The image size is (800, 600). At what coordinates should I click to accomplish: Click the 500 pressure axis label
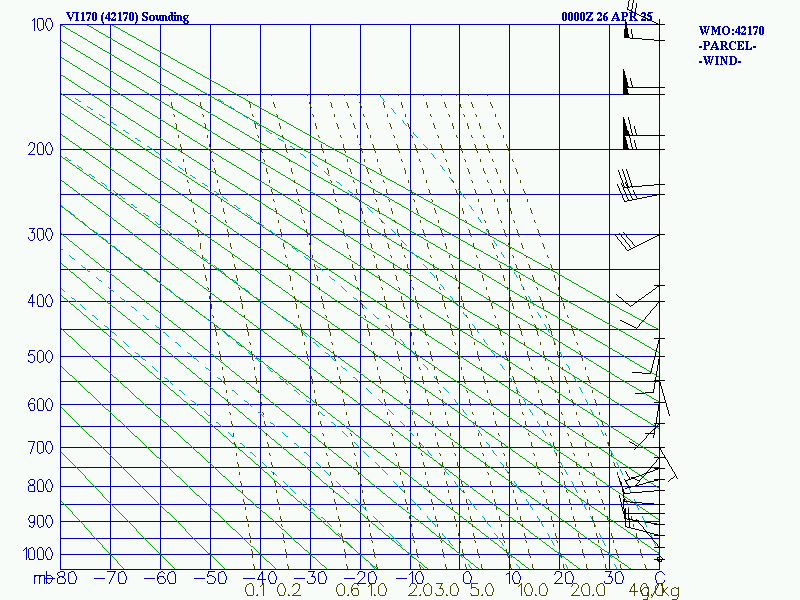point(40,356)
